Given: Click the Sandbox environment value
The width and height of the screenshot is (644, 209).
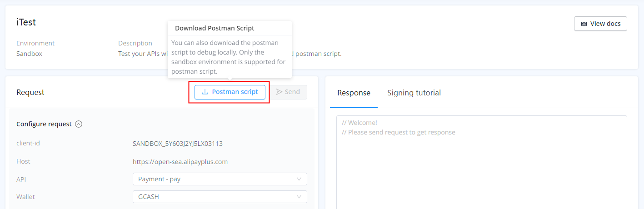Looking at the screenshot, I should (x=29, y=54).
